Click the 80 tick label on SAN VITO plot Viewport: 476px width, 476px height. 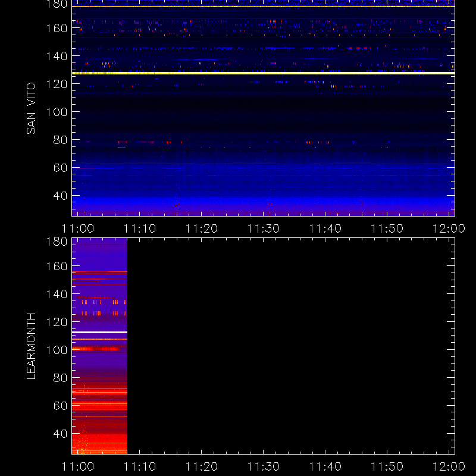(x=60, y=140)
